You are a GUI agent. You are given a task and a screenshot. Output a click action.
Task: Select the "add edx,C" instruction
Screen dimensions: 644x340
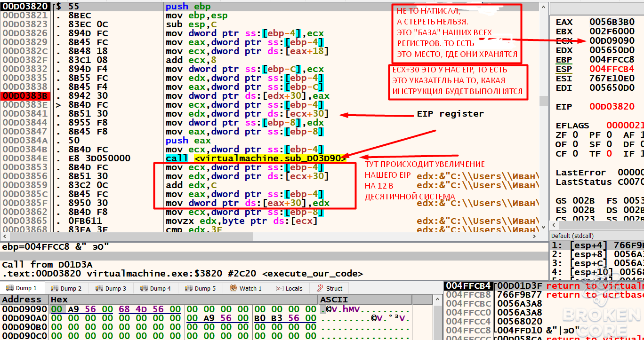191,185
